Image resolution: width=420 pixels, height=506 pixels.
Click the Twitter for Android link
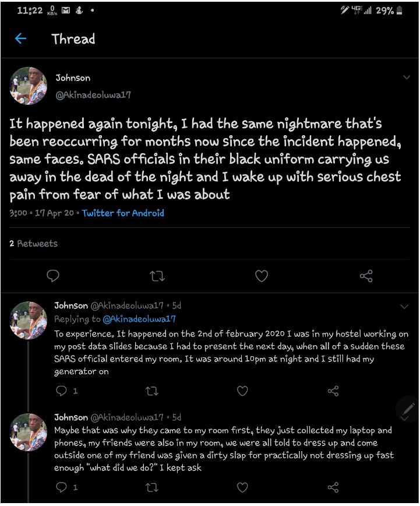(123, 213)
